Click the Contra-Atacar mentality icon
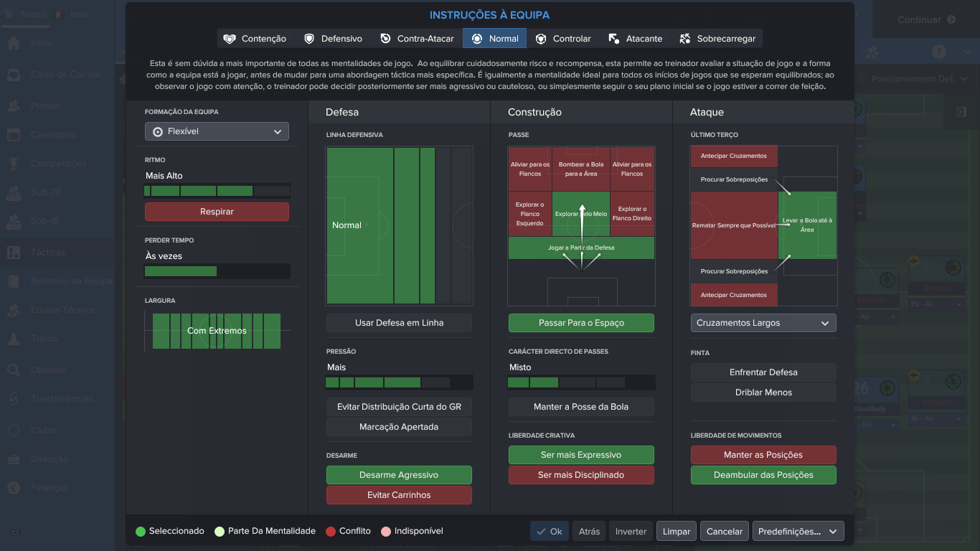 (x=386, y=39)
